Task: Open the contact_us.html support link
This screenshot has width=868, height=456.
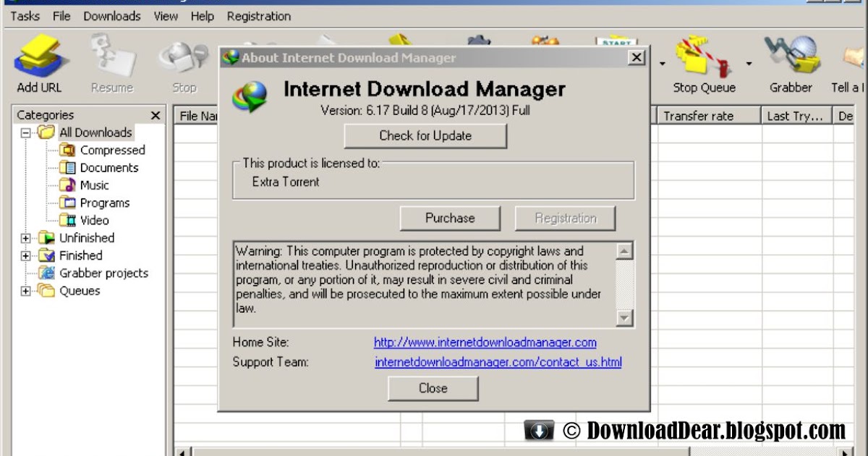Action: coord(498,362)
